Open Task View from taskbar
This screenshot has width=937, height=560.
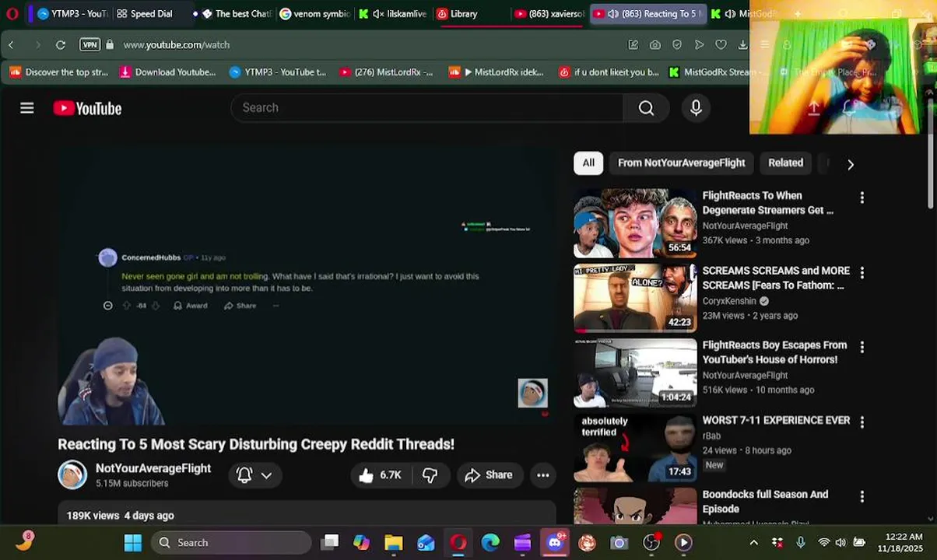330,543
